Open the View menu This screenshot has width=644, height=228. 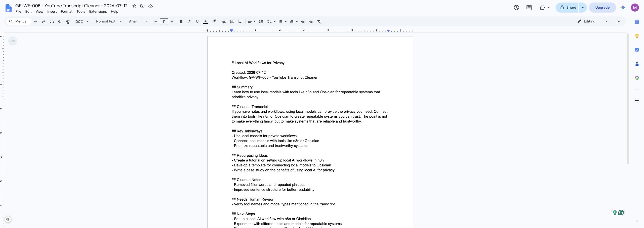coord(39,12)
